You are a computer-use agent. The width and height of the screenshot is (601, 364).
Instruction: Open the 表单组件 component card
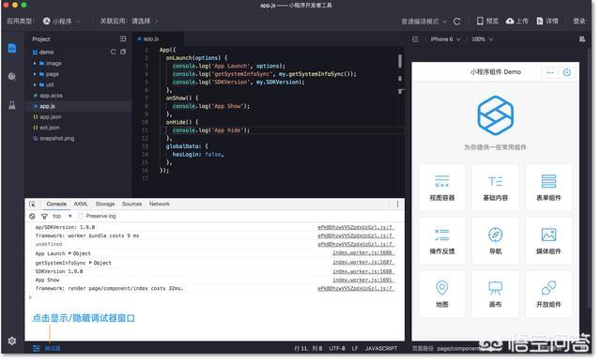[548, 188]
